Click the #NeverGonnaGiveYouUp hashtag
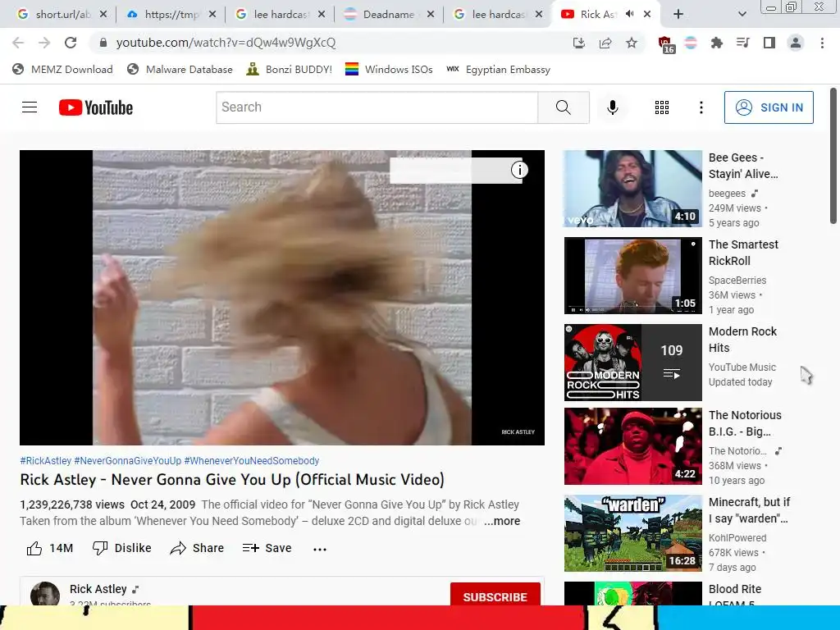840x630 pixels. coord(127,461)
